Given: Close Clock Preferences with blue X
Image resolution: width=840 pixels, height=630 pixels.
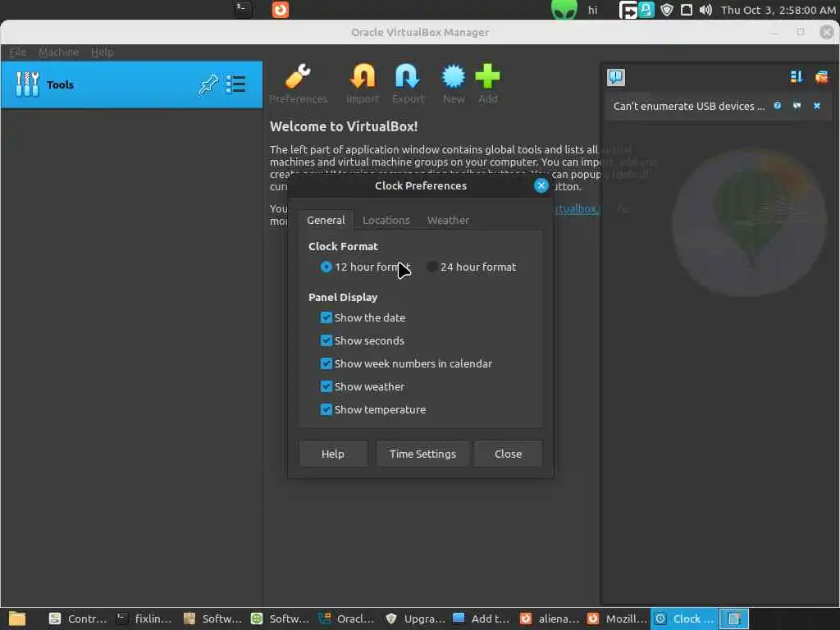Looking at the screenshot, I should pyautogui.click(x=541, y=185).
